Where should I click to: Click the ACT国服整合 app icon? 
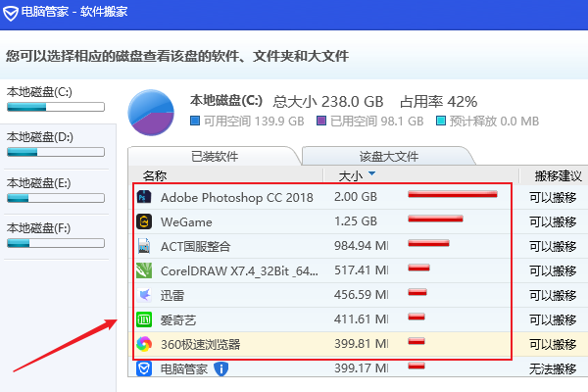143,246
